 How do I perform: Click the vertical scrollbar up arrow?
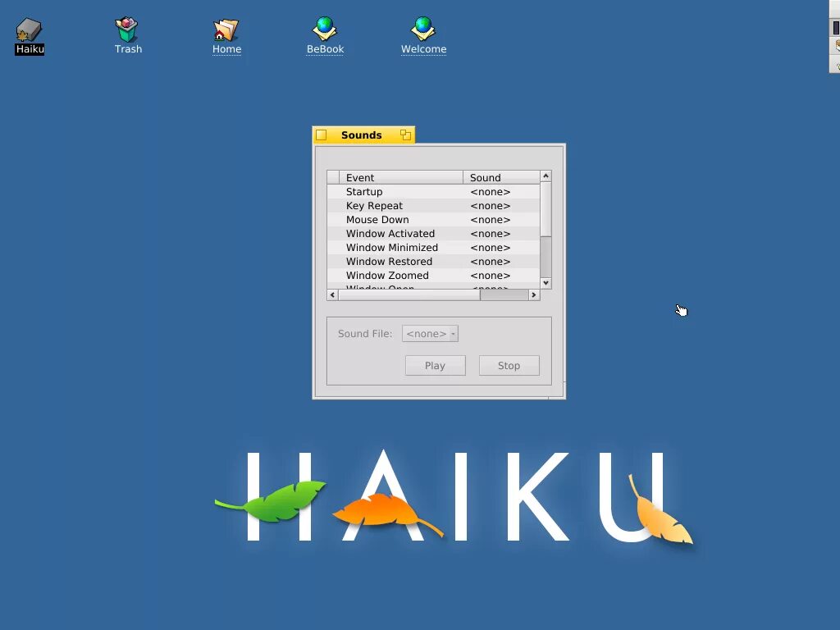(x=546, y=176)
